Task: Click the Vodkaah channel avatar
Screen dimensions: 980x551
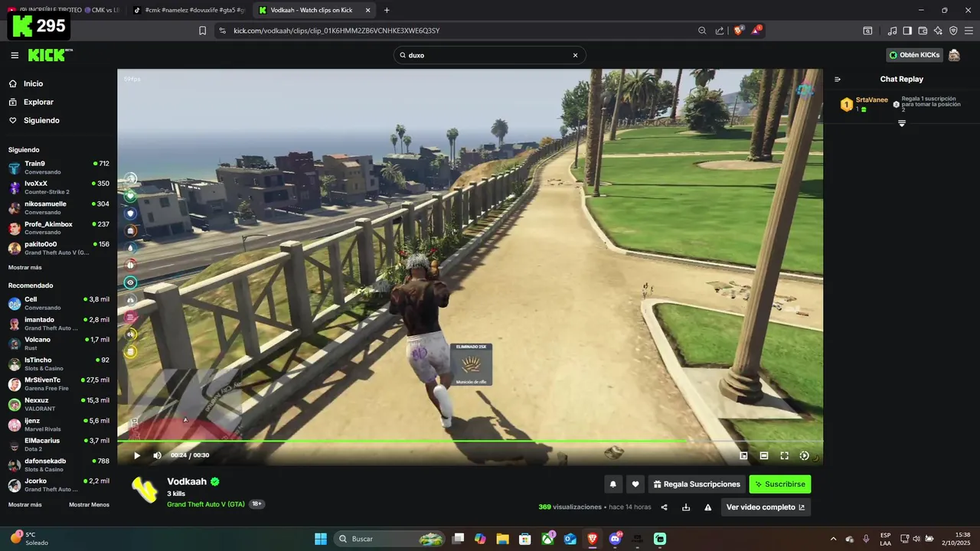Action: click(145, 490)
